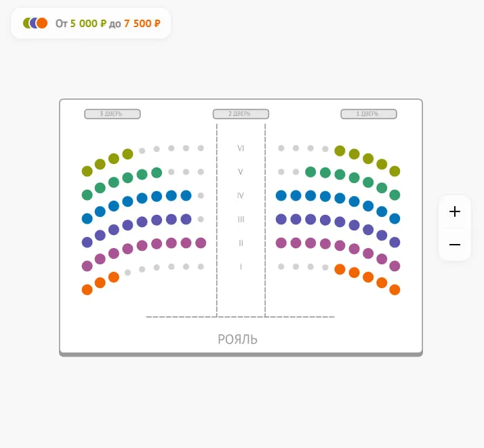
Task: Click the 1 ДВЕРЬ door label
Action: coord(369,114)
